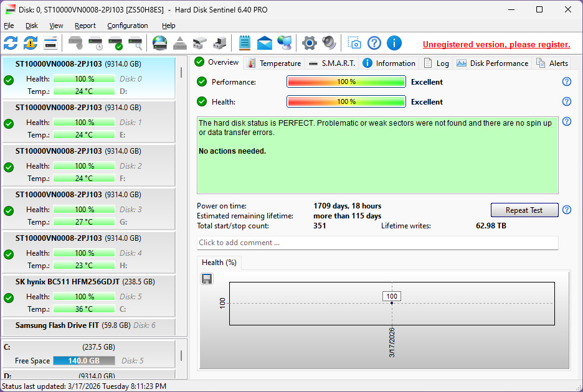Image resolution: width=583 pixels, height=392 pixels.
Task: Open the Report menu
Action: [x=85, y=26]
